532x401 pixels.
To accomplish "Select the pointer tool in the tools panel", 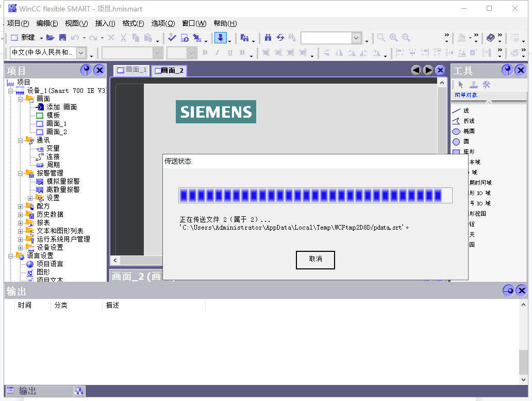I will coord(461,85).
